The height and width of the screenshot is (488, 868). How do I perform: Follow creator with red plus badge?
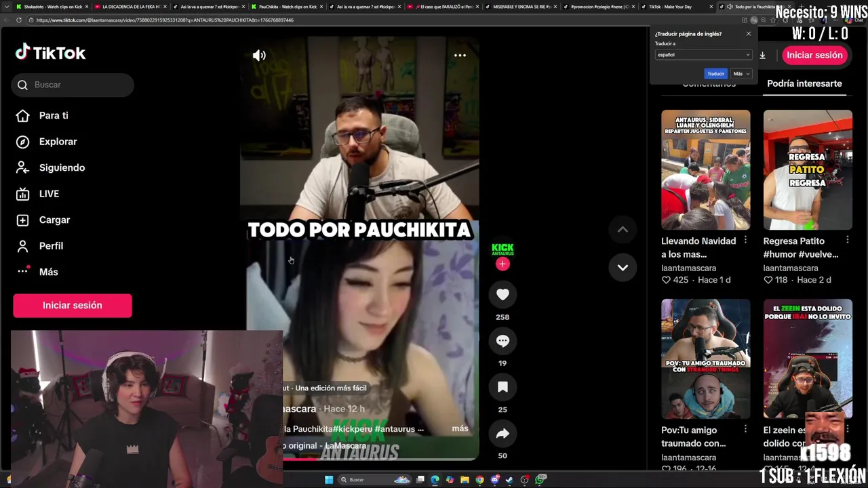502,264
